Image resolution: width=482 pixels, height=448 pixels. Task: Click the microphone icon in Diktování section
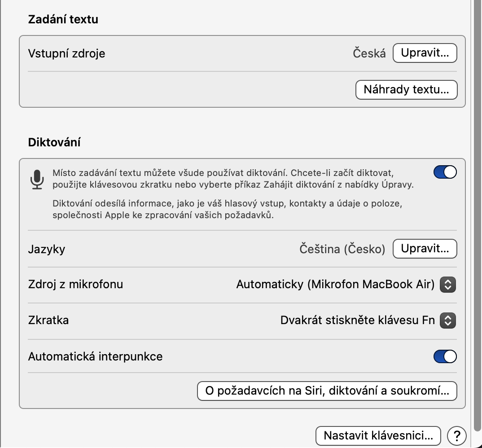point(37,180)
